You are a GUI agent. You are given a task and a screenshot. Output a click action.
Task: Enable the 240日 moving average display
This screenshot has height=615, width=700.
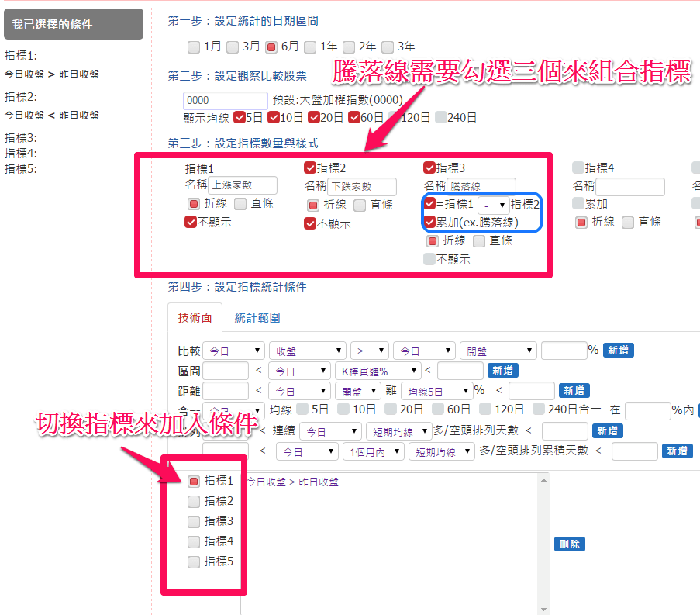pos(441,117)
